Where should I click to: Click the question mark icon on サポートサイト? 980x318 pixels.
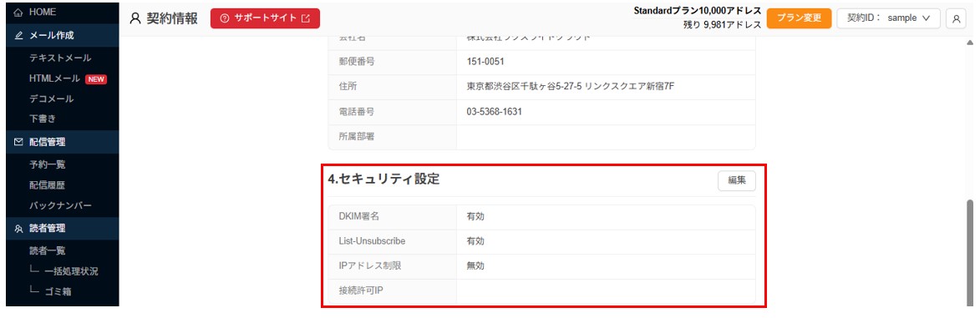225,18
